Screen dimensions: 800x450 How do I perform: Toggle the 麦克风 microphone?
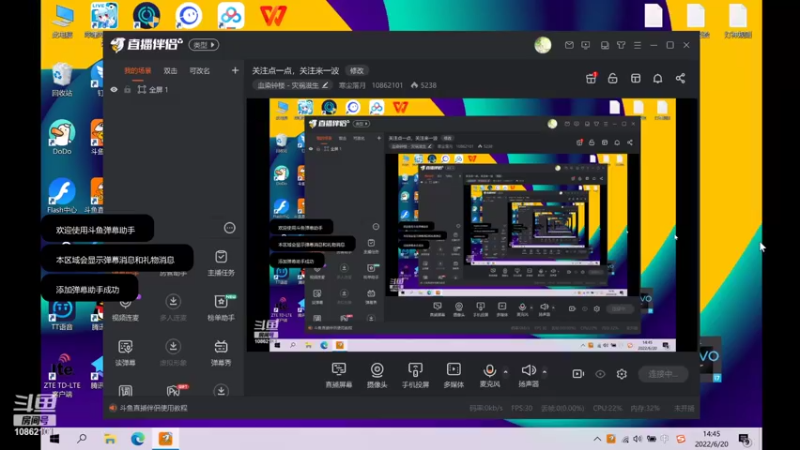click(x=489, y=375)
